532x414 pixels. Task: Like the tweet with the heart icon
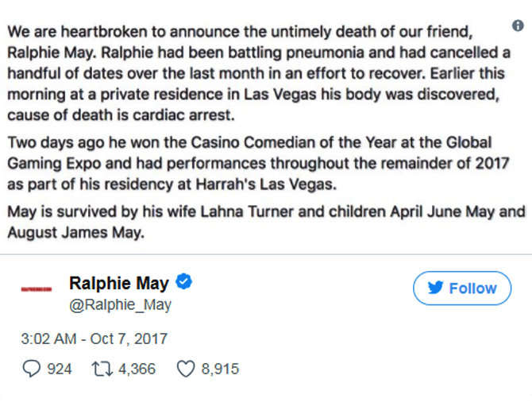[186, 369]
